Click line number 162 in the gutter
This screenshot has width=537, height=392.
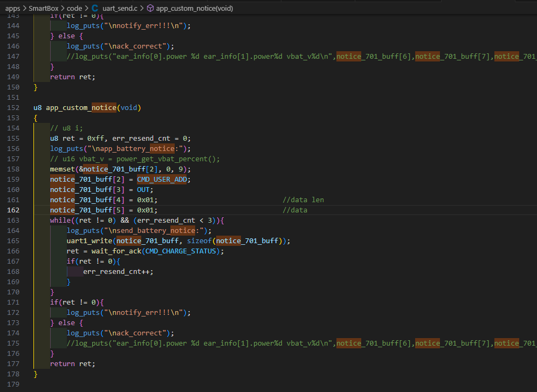(x=13, y=210)
